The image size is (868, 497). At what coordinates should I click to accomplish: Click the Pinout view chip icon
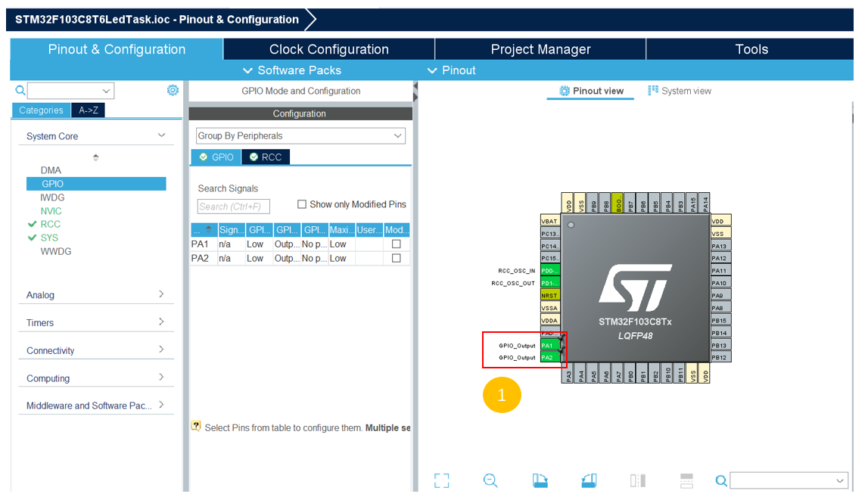point(564,91)
